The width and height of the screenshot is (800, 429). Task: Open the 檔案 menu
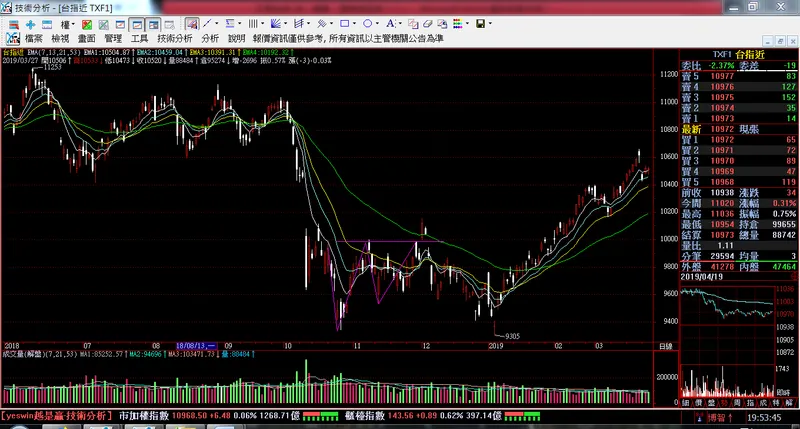pyautogui.click(x=34, y=39)
